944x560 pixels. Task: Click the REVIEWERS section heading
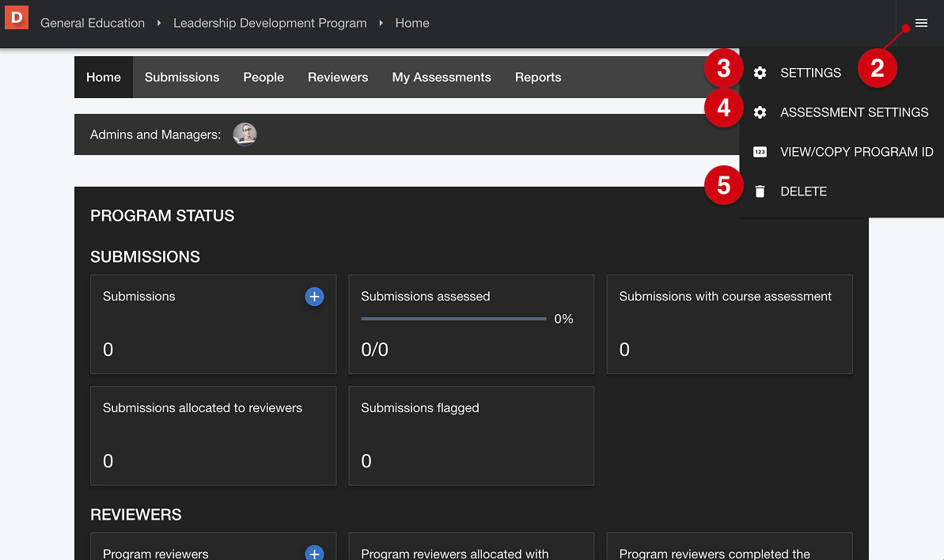tap(135, 514)
